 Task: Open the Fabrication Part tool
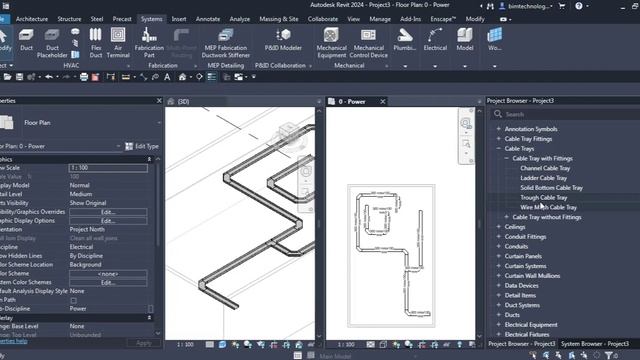tap(149, 43)
